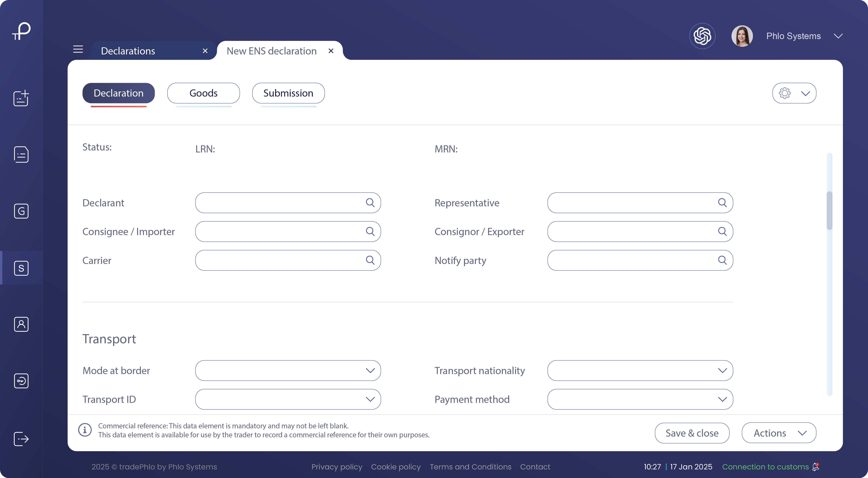Open the Phlo Systems account chevron
The height and width of the screenshot is (478, 868).
[838, 36]
